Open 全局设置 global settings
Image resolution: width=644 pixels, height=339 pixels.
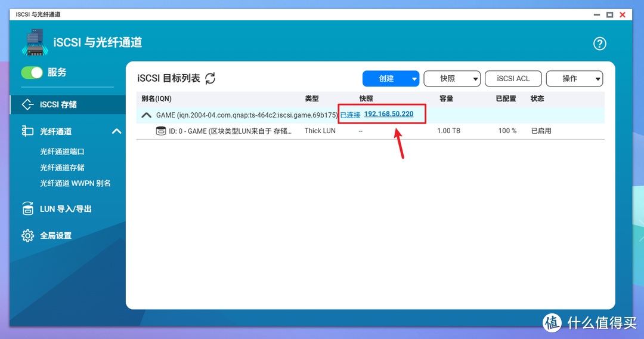pos(56,236)
